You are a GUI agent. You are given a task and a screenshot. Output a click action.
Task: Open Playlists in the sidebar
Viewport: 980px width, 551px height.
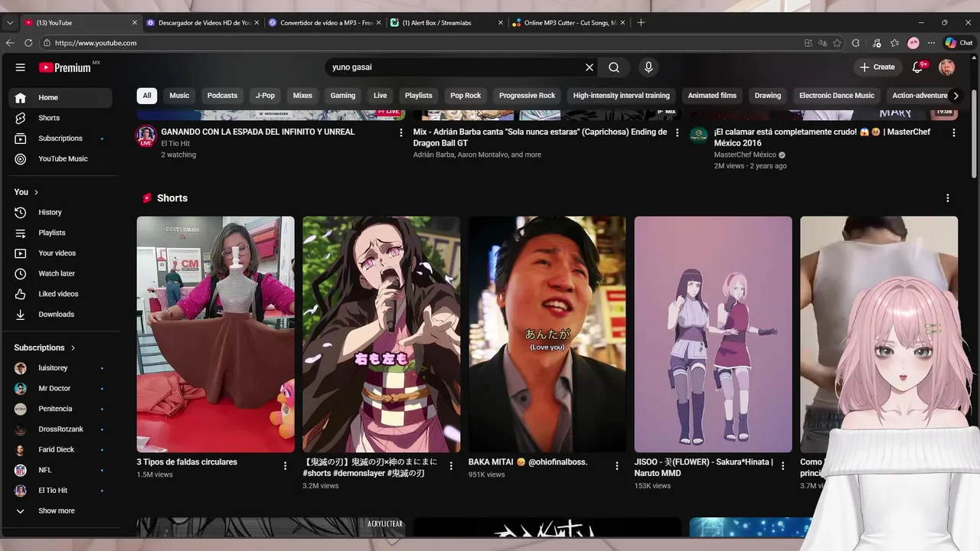click(x=60, y=233)
